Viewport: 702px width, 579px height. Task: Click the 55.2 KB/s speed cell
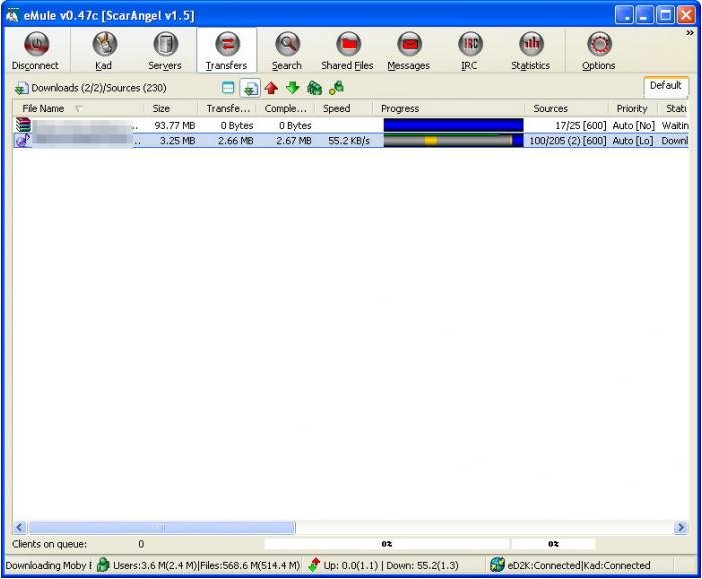[x=349, y=141]
